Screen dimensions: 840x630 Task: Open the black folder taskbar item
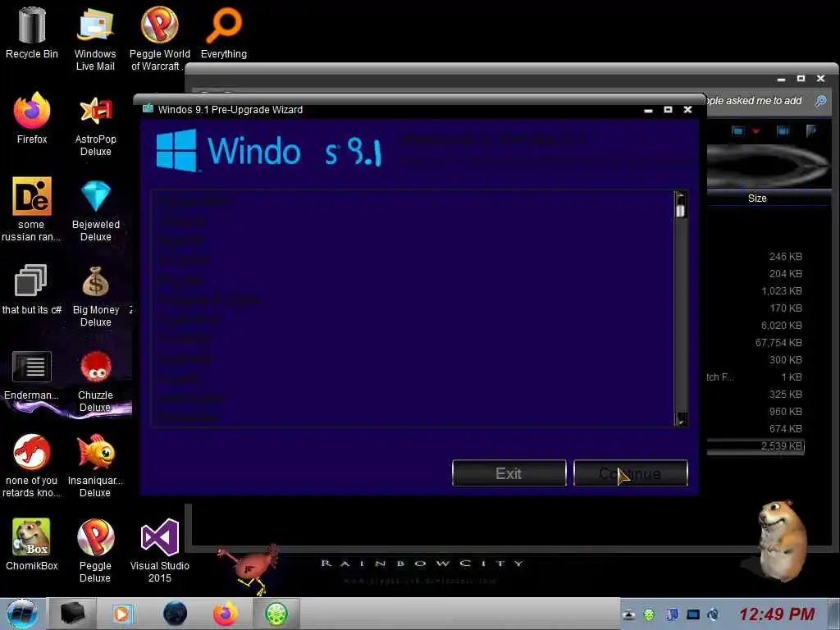tap(72, 614)
